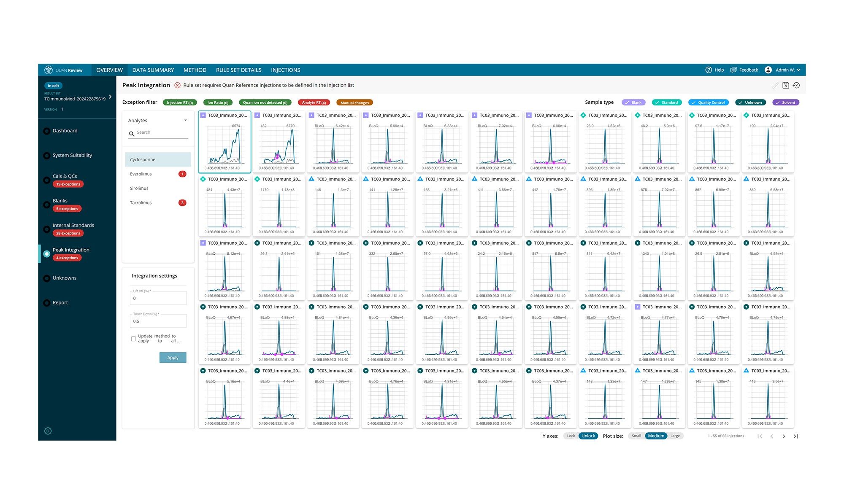The width and height of the screenshot is (844, 504).
Task: Expand the TCImmunoMod result set details
Action: pyautogui.click(x=111, y=97)
